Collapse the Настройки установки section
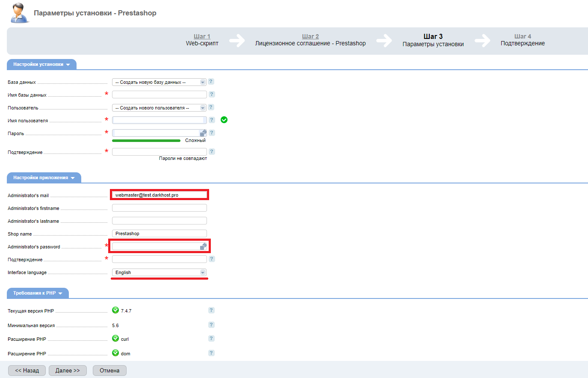Image resolution: width=588 pixels, height=378 pixels. [41, 64]
